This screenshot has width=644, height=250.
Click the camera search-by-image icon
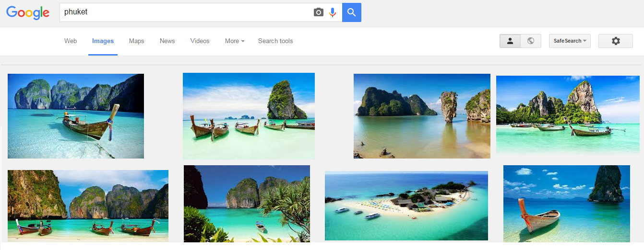coord(319,12)
